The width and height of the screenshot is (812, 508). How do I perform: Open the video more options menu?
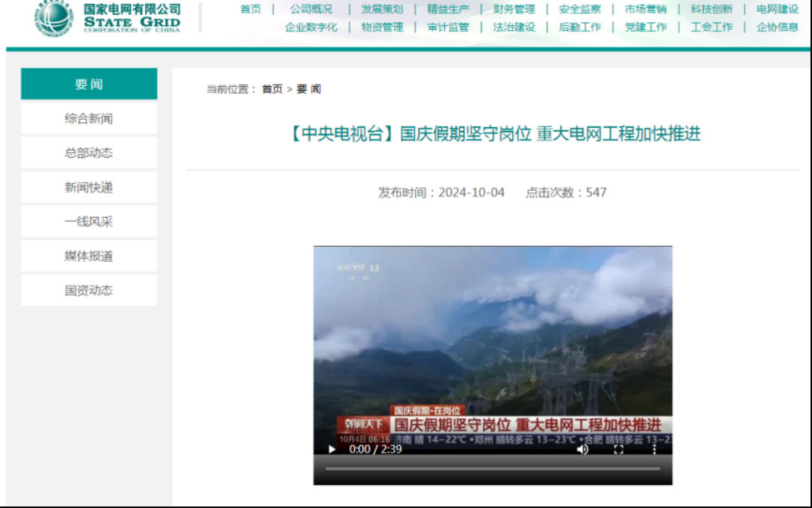pyautogui.click(x=654, y=449)
